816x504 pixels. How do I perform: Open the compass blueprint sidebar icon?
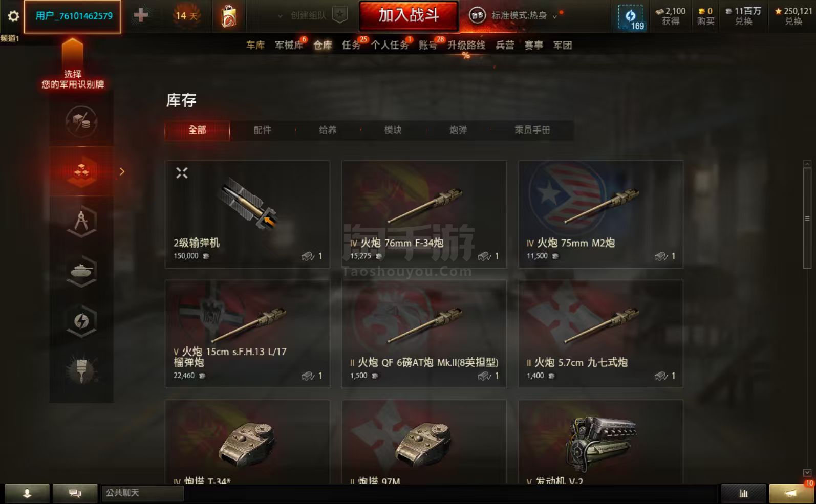click(81, 222)
